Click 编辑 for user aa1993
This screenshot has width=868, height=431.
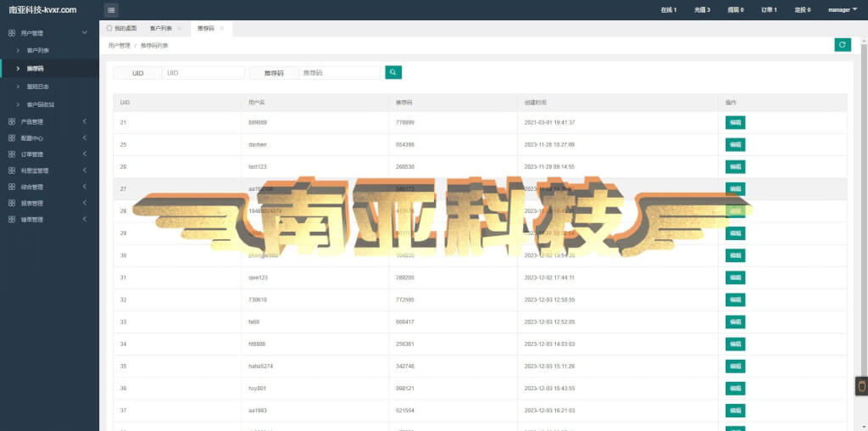[x=735, y=411]
